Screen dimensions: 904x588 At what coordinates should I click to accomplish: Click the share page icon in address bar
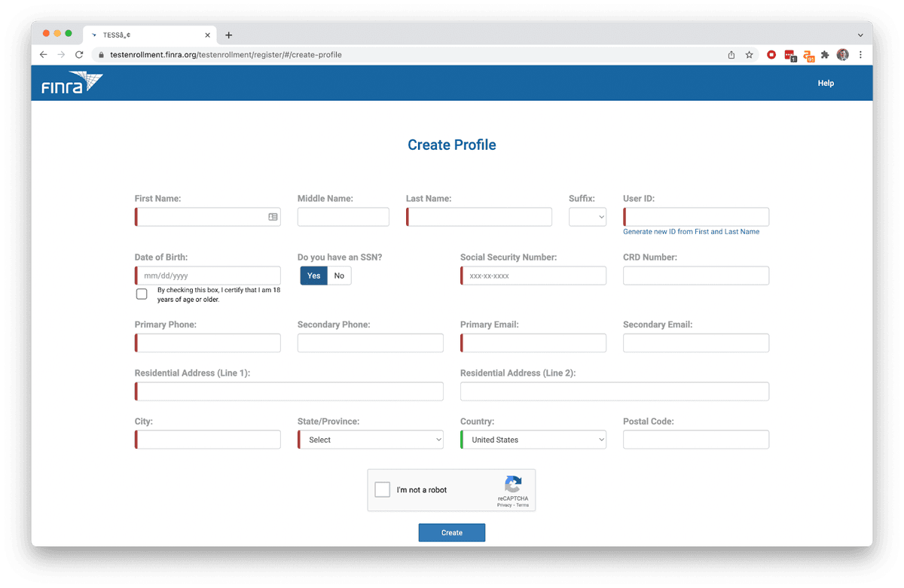(731, 55)
